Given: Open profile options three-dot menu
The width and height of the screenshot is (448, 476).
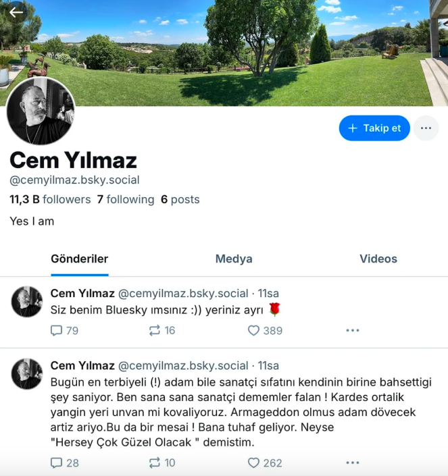Looking at the screenshot, I should tap(426, 128).
